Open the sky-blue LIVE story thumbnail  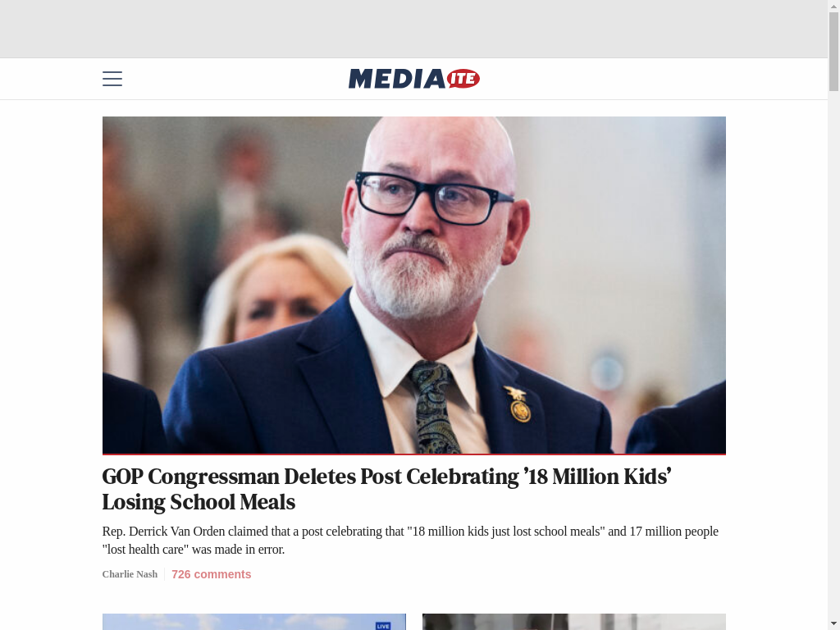coord(254,622)
